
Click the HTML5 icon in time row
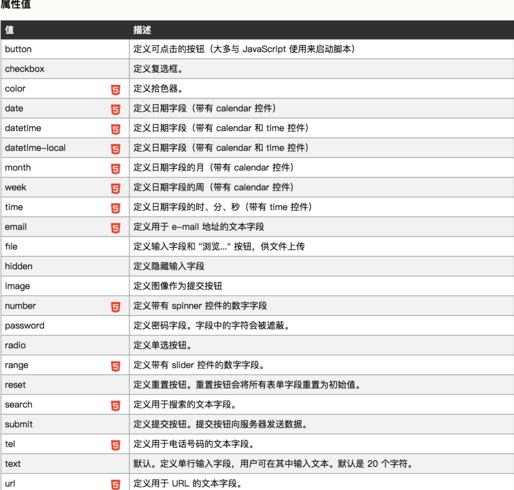click(115, 208)
